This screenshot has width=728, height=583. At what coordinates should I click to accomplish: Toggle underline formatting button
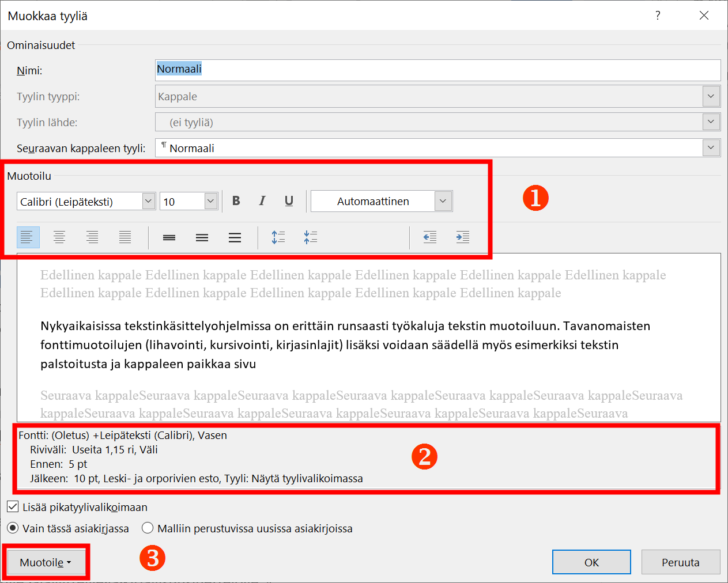289,201
